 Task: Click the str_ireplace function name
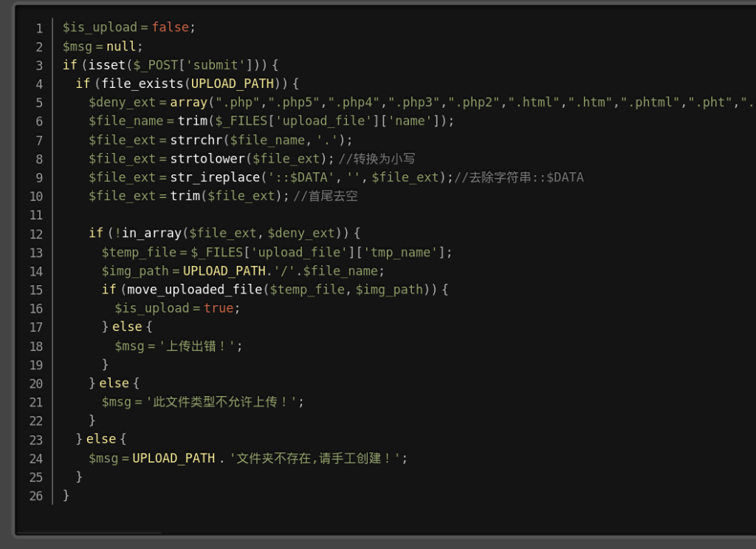[x=215, y=177]
